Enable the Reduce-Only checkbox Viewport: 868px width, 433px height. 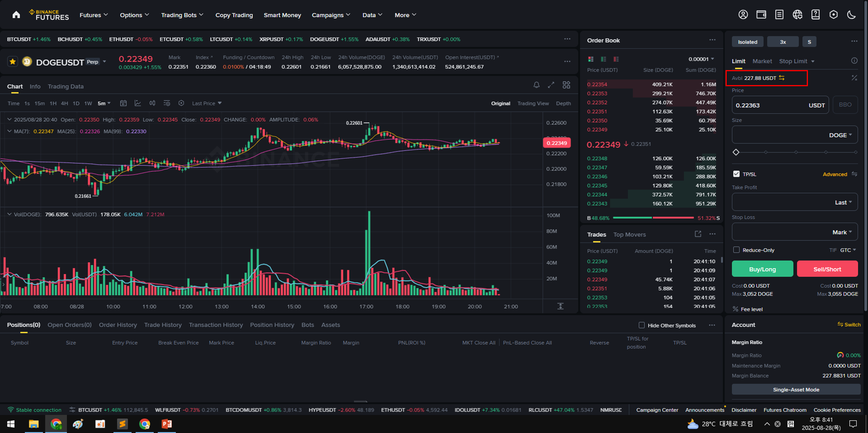736,250
